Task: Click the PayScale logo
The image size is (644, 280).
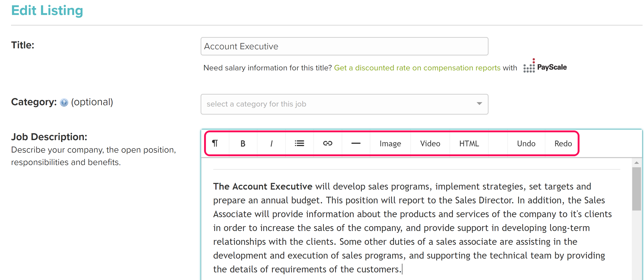Action: point(544,67)
